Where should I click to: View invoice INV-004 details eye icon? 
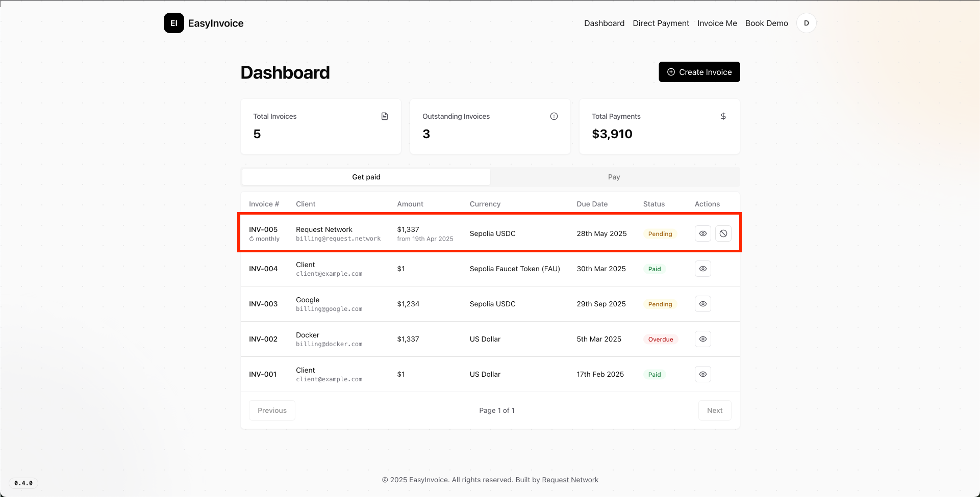pyautogui.click(x=702, y=269)
